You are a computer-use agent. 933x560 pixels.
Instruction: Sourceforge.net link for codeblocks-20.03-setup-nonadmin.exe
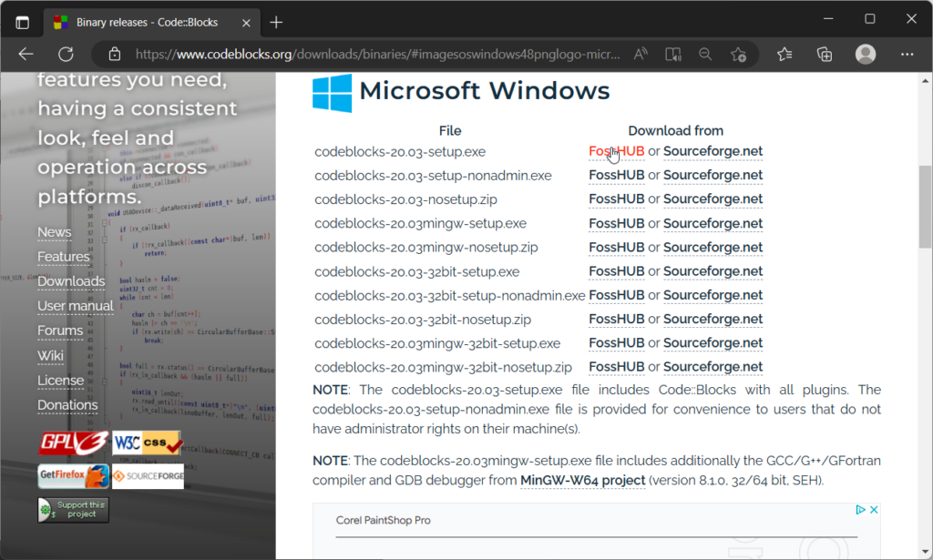click(713, 176)
